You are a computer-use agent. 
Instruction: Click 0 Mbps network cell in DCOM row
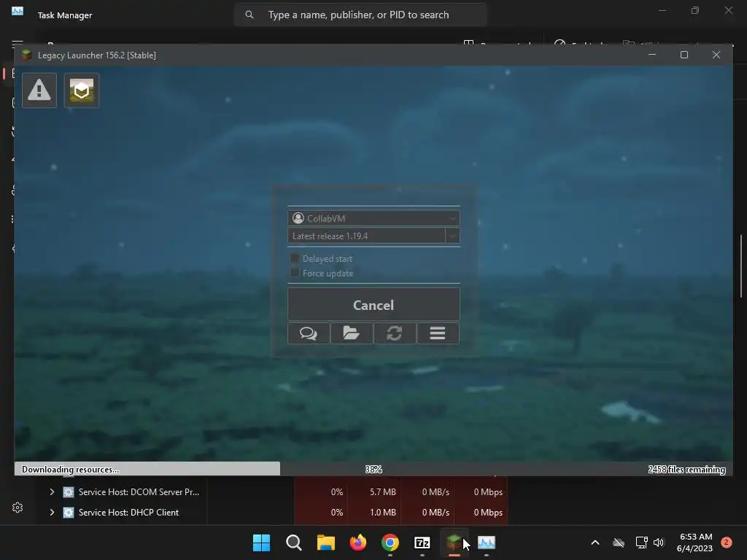(481, 492)
